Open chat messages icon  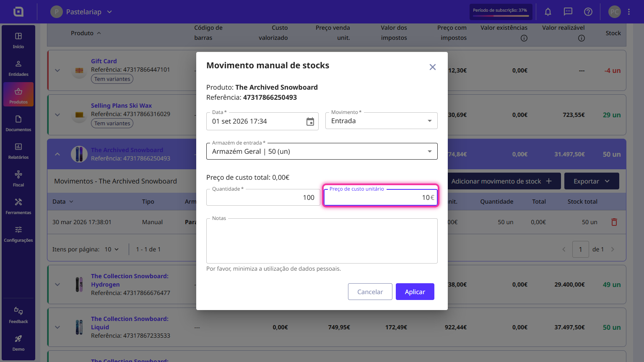coord(568,12)
